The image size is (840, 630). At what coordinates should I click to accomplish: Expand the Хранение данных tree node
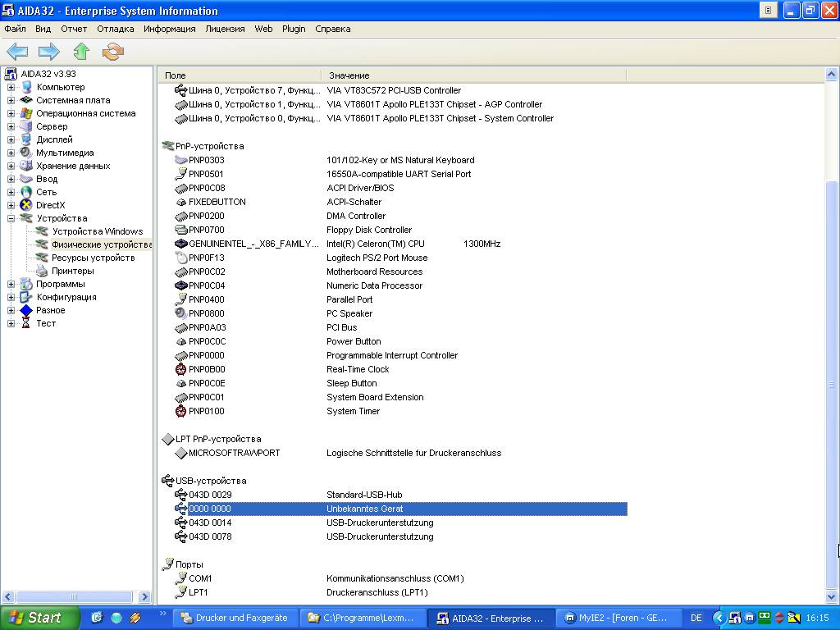(11, 166)
